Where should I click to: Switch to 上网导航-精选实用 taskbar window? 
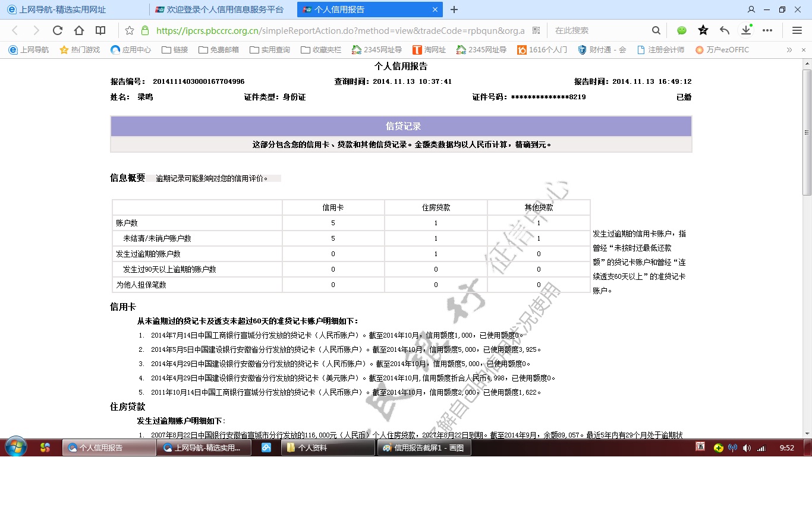[203, 447]
